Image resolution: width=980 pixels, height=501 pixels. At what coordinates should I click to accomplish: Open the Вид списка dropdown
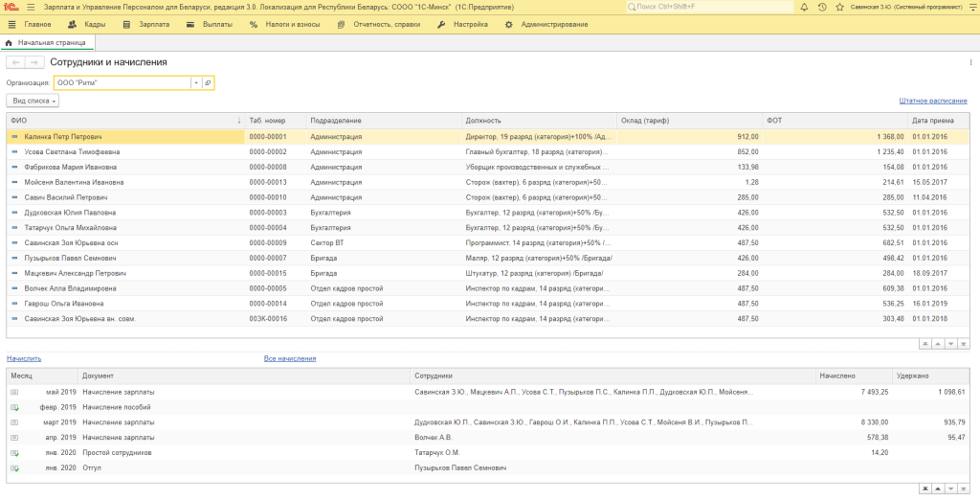click(x=33, y=101)
